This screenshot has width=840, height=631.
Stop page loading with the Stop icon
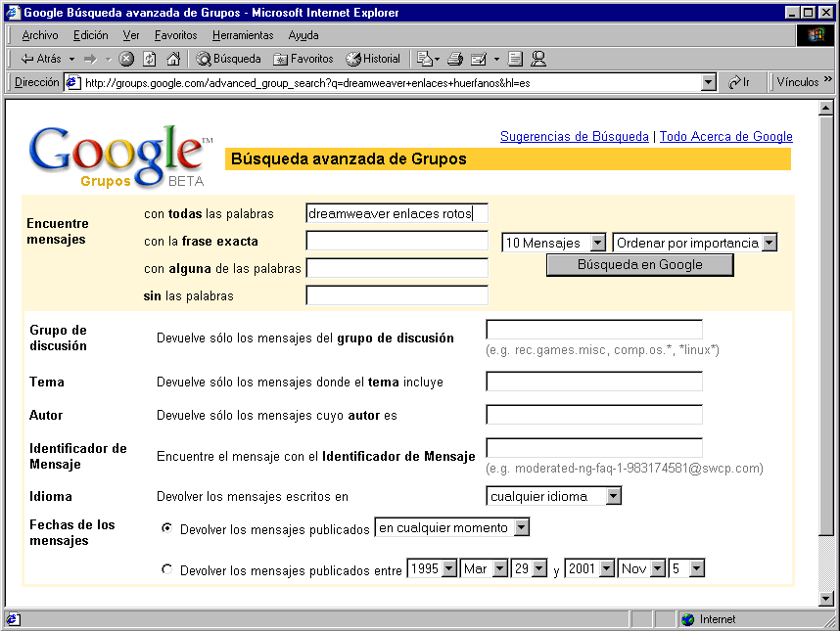(126, 59)
